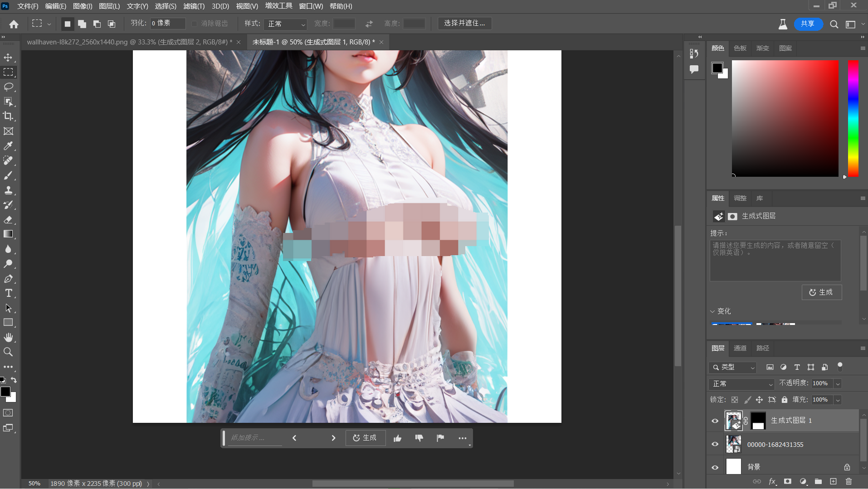
Task: Click the hue spectrum slider
Action: point(853,118)
